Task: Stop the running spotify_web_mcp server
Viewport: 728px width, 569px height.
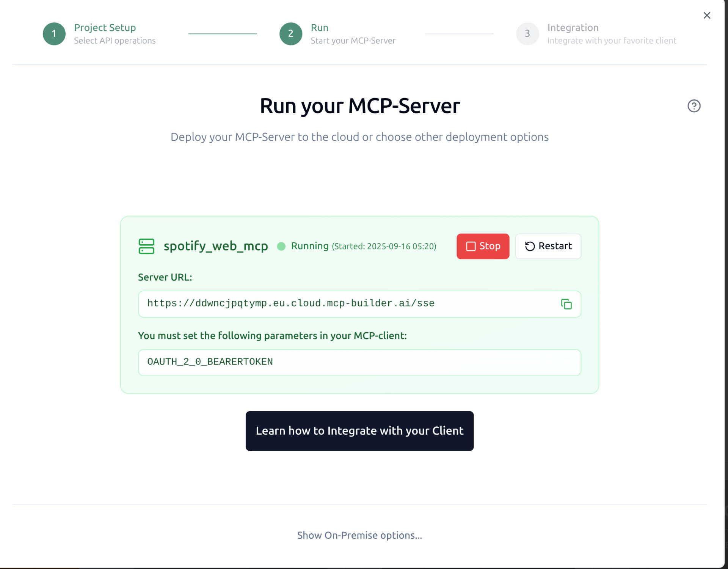Action: (483, 246)
